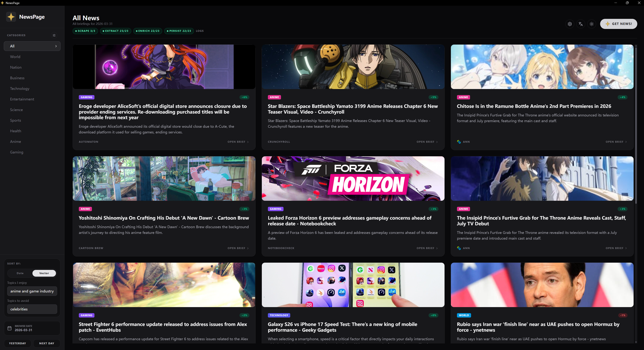644x350 pixels.
Task: Click the Galaxy S26 vs iPhone thumbnail
Action: coord(353,285)
